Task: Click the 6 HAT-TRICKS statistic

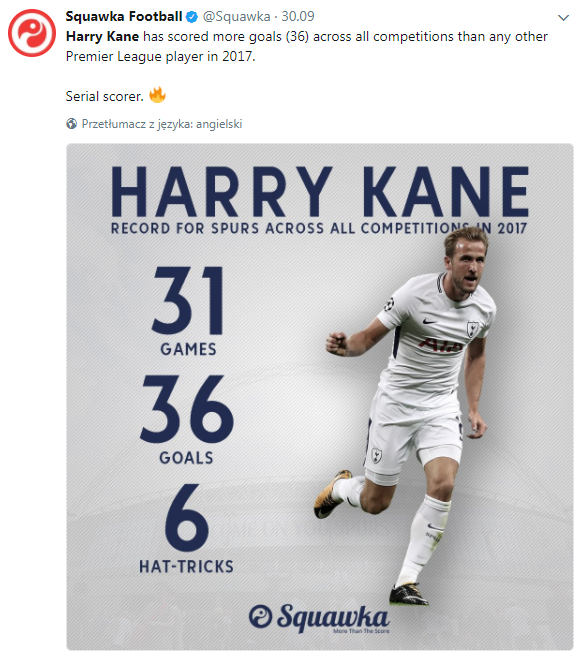Action: coord(187,529)
